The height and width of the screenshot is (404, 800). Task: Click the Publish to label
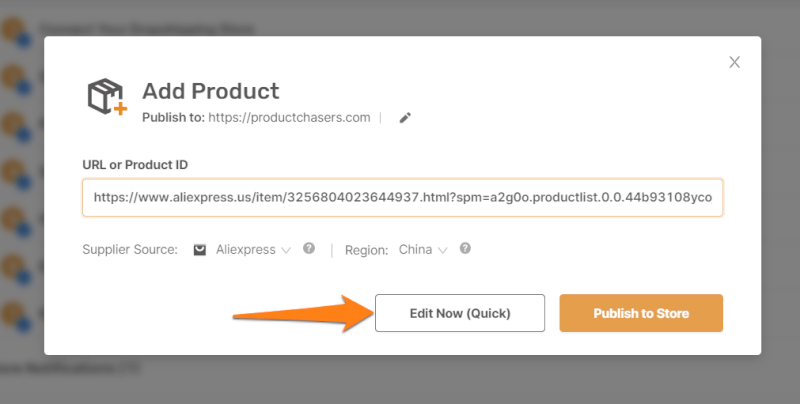173,118
